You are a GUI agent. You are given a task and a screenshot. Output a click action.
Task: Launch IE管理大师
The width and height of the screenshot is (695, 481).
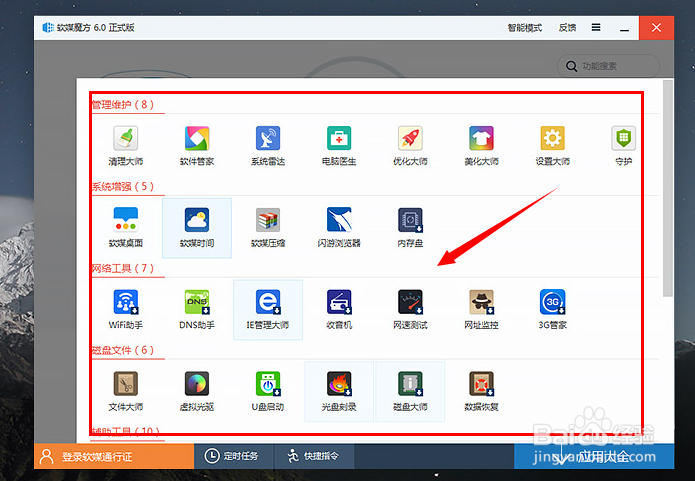(268, 309)
